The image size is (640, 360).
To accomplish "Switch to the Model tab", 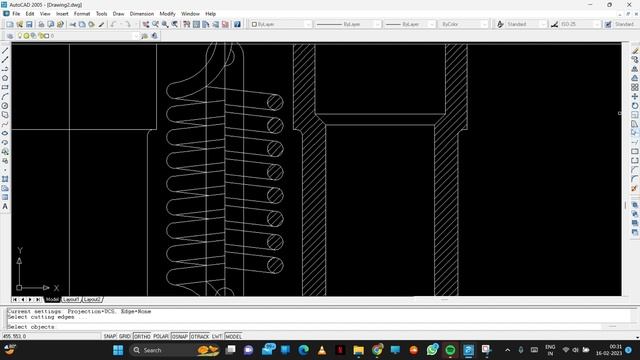I will click(52, 300).
